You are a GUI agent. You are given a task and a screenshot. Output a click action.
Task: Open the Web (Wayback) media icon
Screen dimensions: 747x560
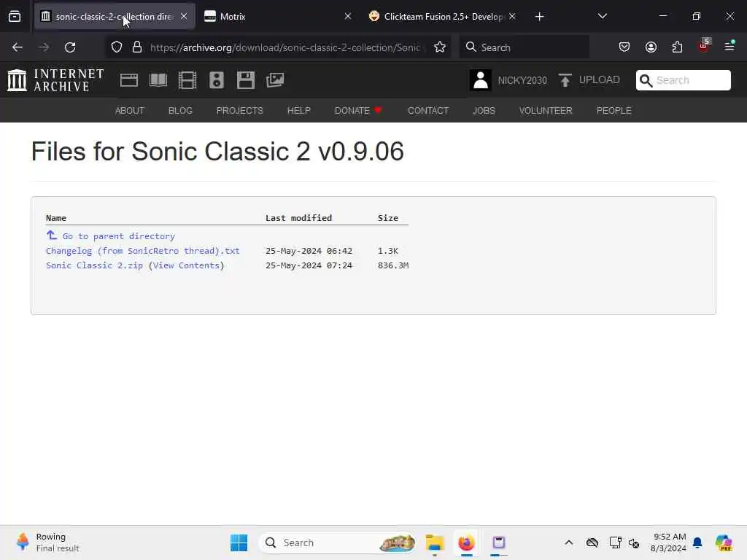coord(128,80)
